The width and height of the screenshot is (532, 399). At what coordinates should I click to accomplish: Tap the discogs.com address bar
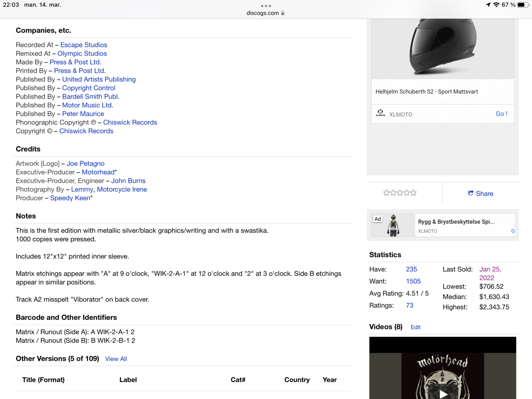point(266,13)
